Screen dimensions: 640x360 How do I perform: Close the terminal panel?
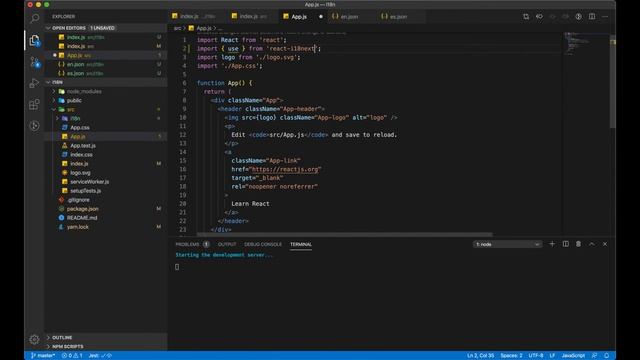click(605, 244)
